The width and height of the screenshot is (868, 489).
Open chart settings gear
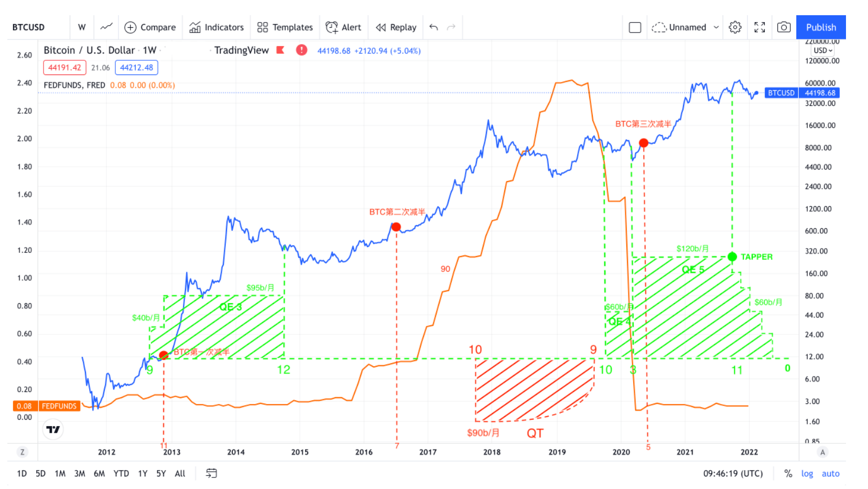click(735, 27)
